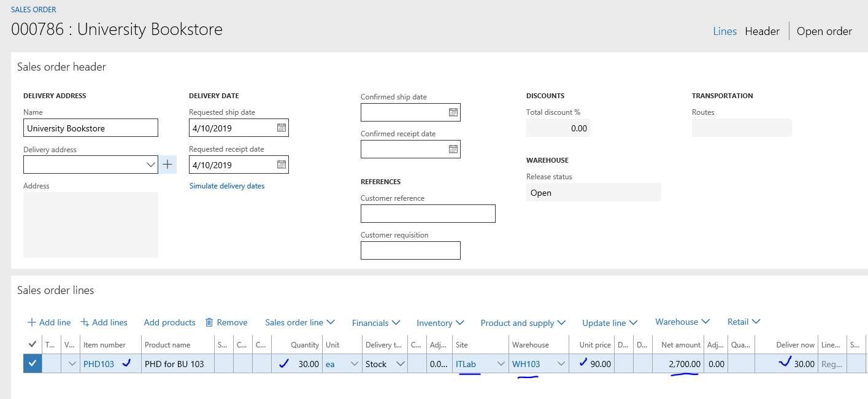This screenshot has width=868, height=399.
Task: Expand the Site dropdown showing ITLab
Action: point(501,364)
